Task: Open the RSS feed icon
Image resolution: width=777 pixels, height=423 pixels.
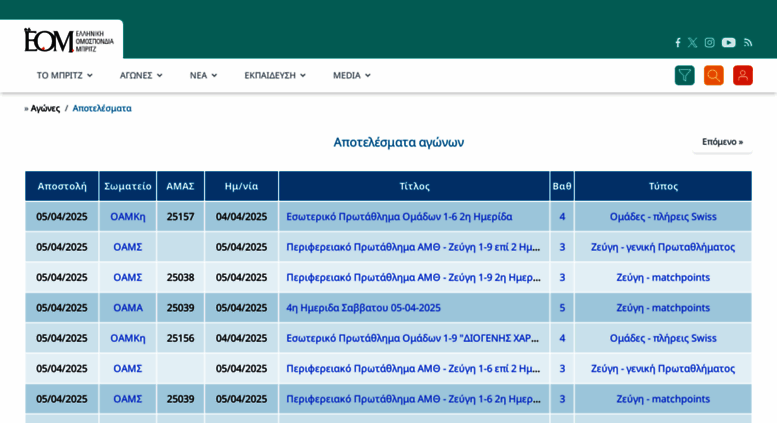Action: tap(747, 43)
